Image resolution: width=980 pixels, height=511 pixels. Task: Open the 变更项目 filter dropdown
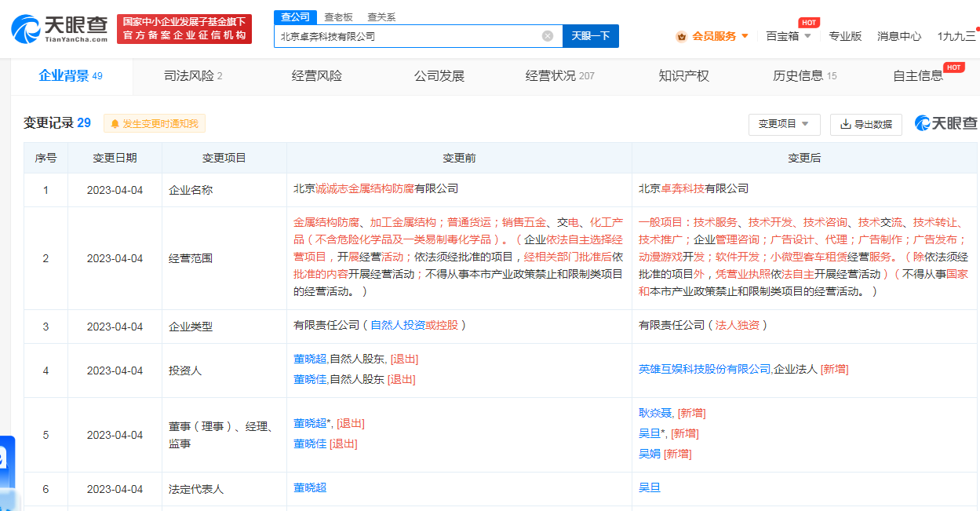pos(784,124)
